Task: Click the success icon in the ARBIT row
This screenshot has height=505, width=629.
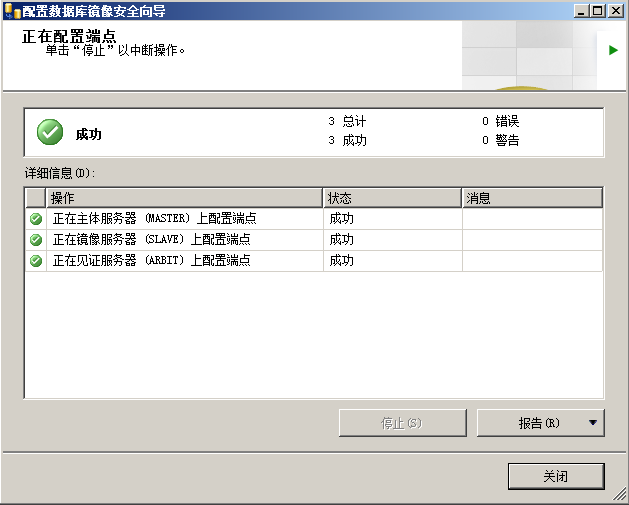Action: (36, 261)
